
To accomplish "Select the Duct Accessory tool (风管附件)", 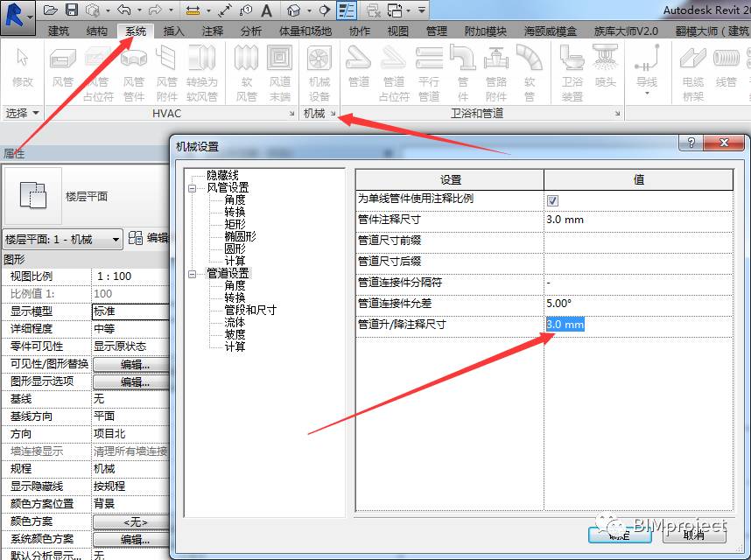I will click(167, 73).
